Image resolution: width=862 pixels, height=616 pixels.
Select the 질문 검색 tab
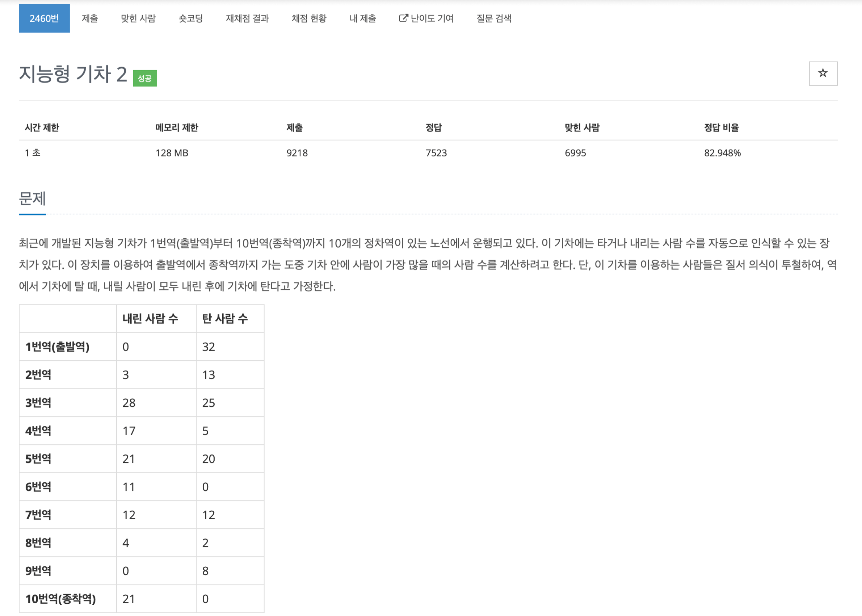coord(494,18)
